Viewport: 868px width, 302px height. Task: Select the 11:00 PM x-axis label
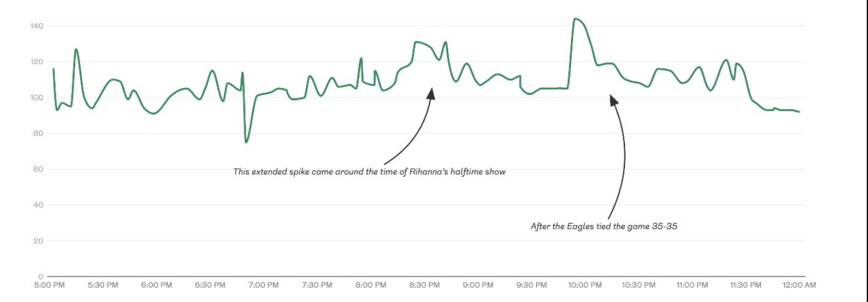(692, 285)
